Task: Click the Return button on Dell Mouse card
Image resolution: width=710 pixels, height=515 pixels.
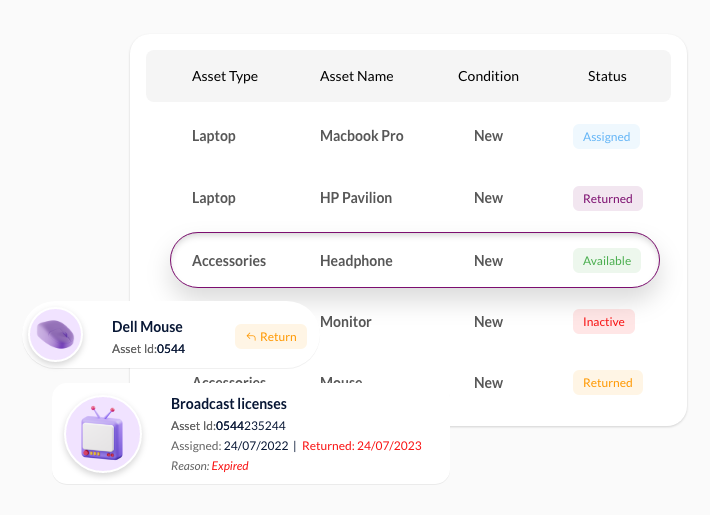Action: click(x=271, y=337)
